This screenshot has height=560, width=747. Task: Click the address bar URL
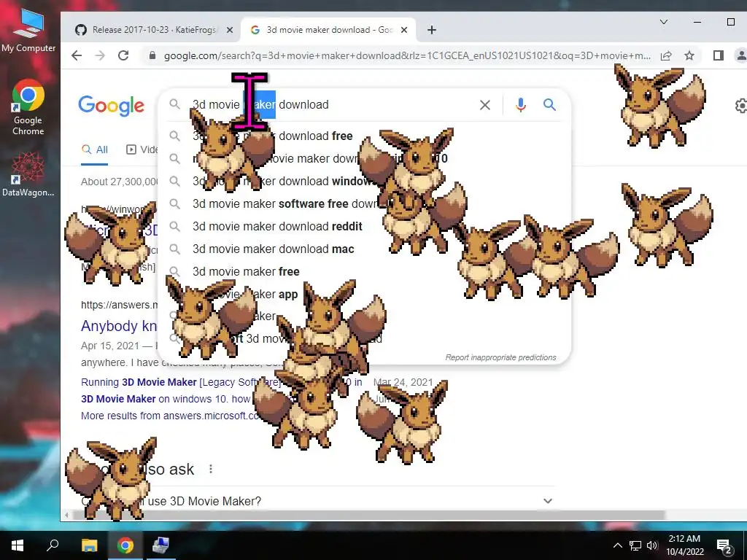point(407,55)
